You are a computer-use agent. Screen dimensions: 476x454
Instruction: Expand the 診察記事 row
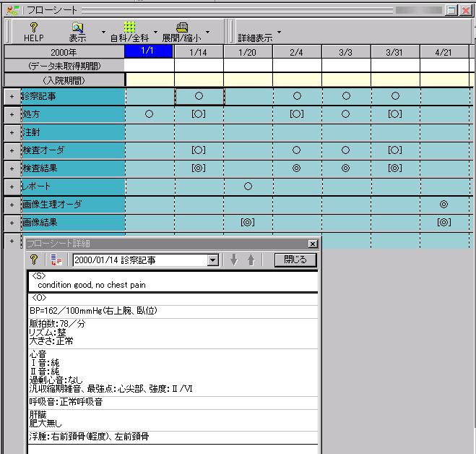point(12,96)
